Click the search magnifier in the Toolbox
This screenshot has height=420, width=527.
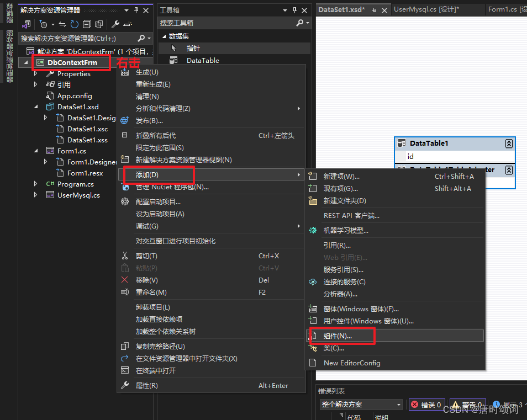(x=300, y=23)
